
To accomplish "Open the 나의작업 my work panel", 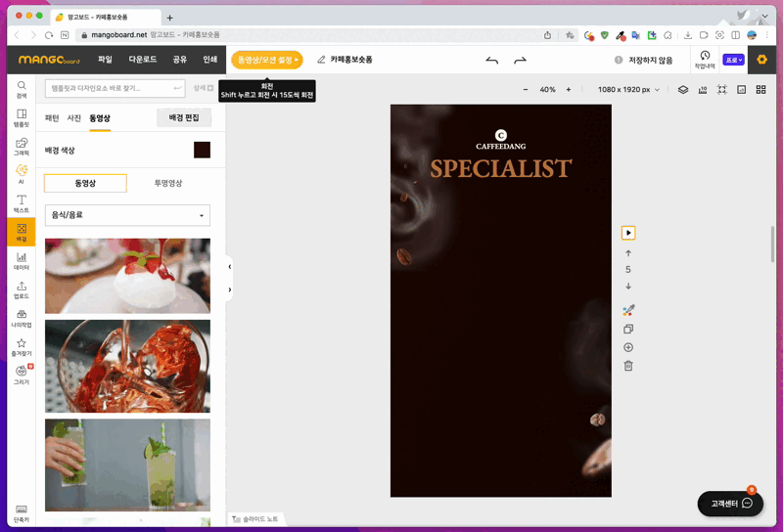I will pos(22,319).
